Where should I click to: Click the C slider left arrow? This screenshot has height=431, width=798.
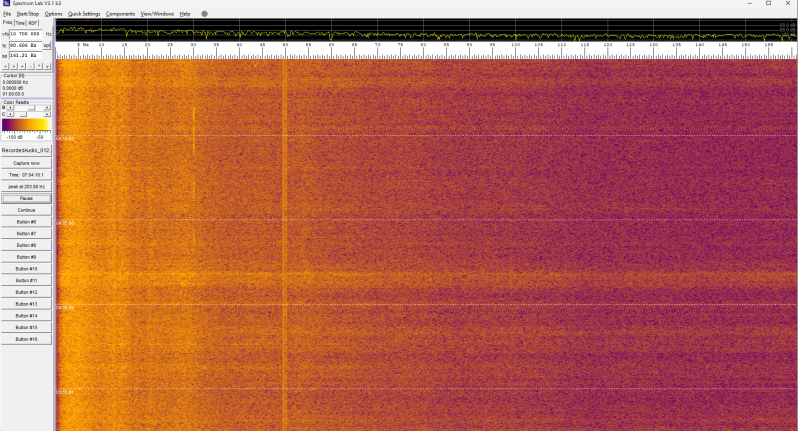pyautogui.click(x=10, y=114)
